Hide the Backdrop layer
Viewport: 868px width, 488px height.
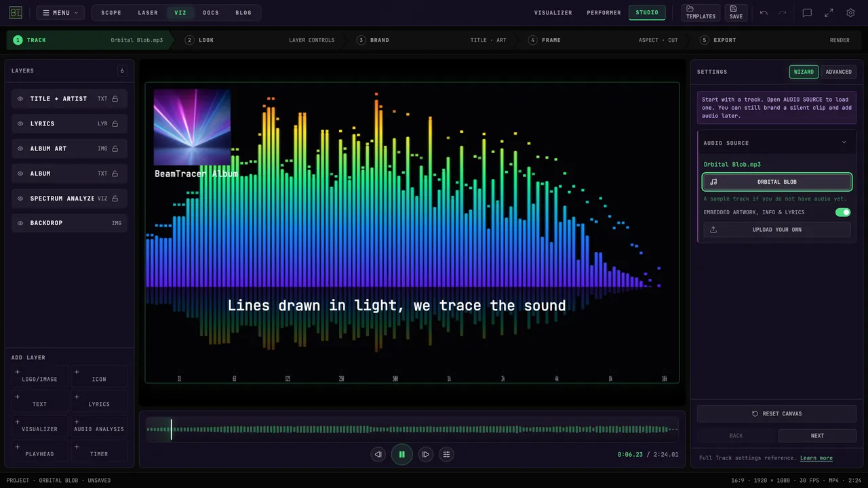pos(20,223)
